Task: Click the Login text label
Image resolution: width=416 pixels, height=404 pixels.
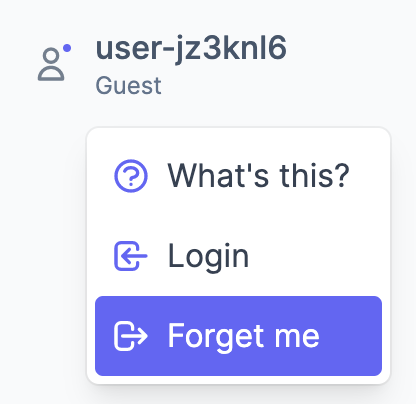Action: point(208,257)
